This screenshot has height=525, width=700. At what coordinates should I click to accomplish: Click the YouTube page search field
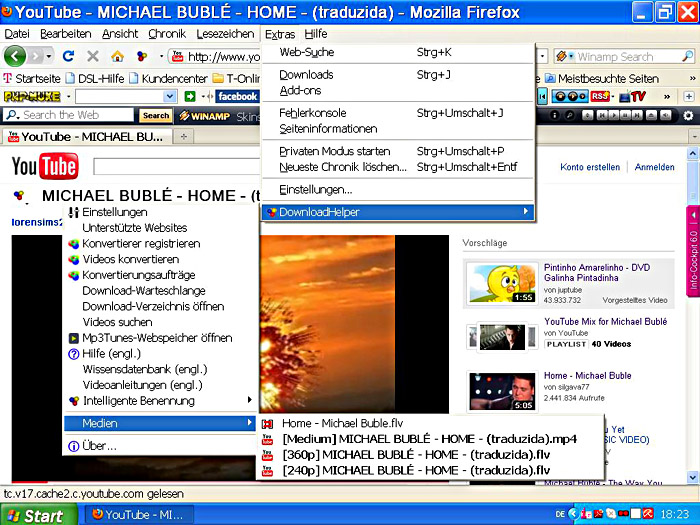click(176, 167)
